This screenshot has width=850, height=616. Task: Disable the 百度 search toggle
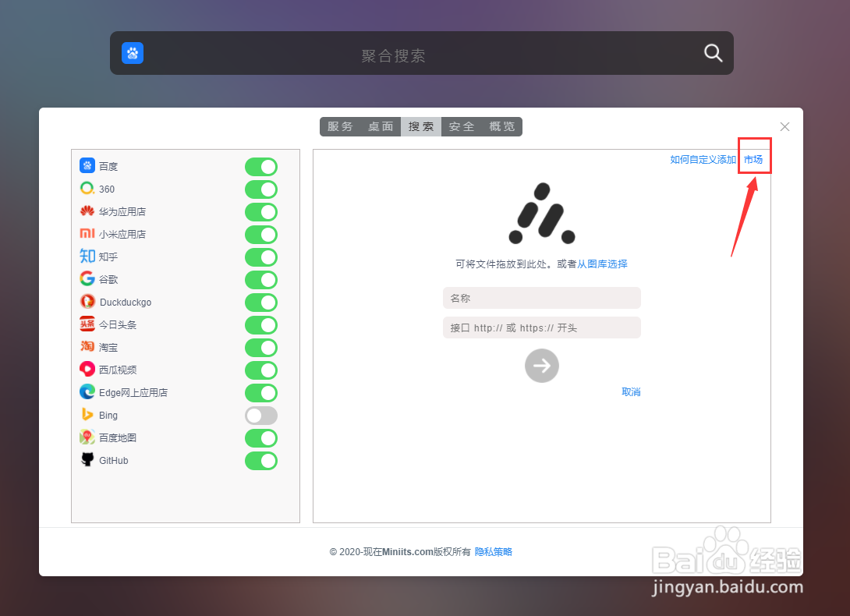pyautogui.click(x=261, y=167)
